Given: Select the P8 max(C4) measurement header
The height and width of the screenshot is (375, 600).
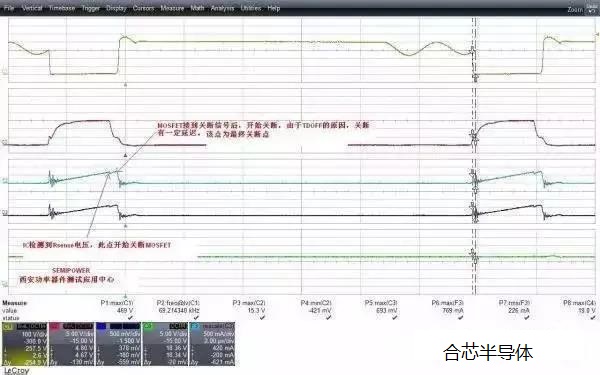Looking at the screenshot, I should 579,303.
